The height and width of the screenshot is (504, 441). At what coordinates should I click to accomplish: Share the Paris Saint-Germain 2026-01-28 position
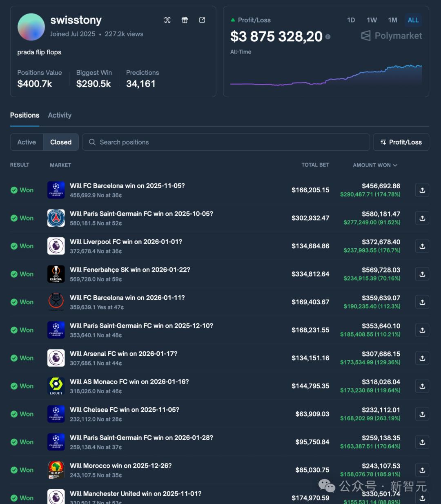click(x=422, y=442)
